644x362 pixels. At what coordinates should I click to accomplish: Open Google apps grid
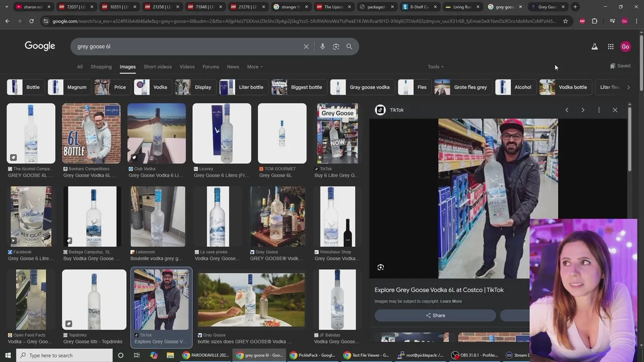point(610,46)
